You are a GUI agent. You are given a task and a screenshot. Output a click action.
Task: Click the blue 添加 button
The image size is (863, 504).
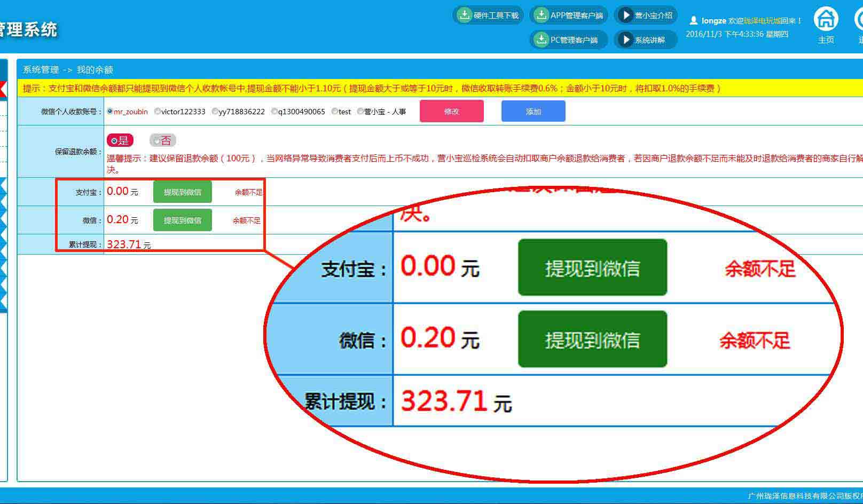[534, 111]
